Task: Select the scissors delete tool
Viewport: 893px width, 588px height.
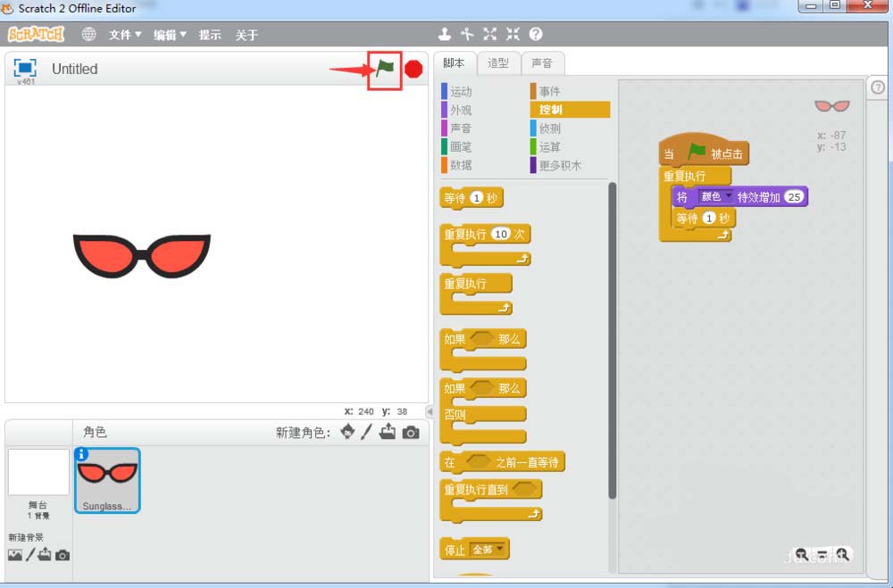Action: pos(466,35)
